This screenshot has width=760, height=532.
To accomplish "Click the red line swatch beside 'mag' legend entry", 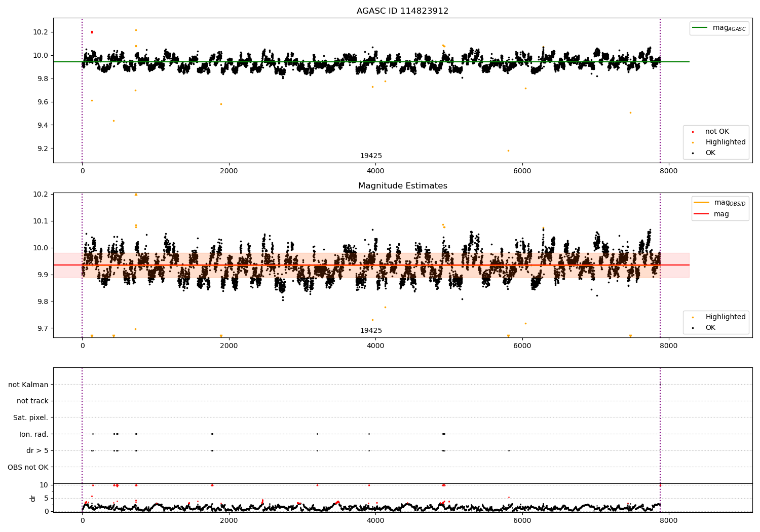I will tap(701, 214).
